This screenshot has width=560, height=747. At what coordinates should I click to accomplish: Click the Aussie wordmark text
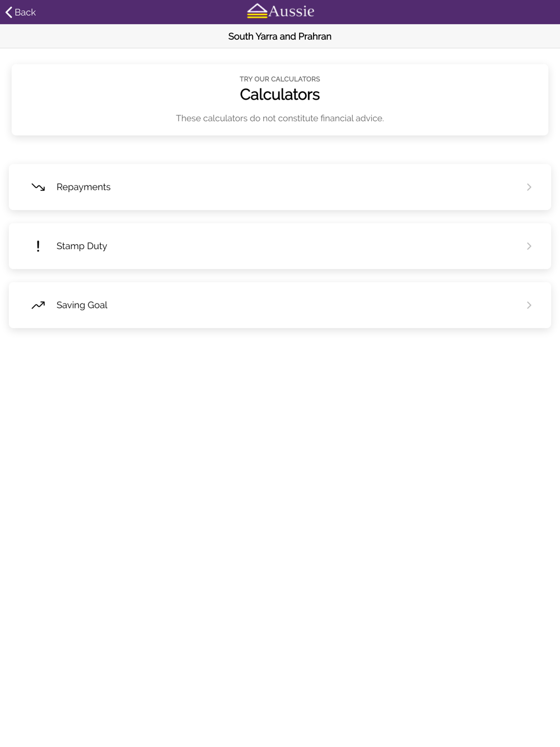291,11
